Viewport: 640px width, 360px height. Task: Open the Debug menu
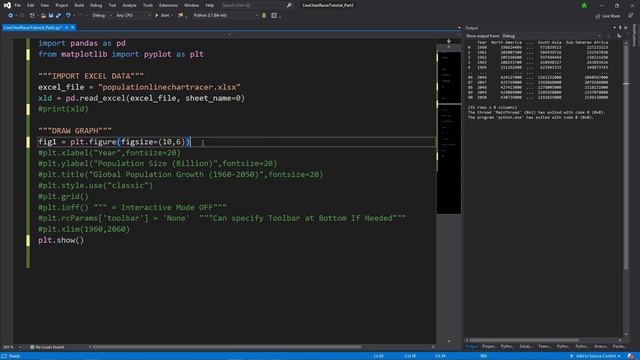(x=96, y=5)
